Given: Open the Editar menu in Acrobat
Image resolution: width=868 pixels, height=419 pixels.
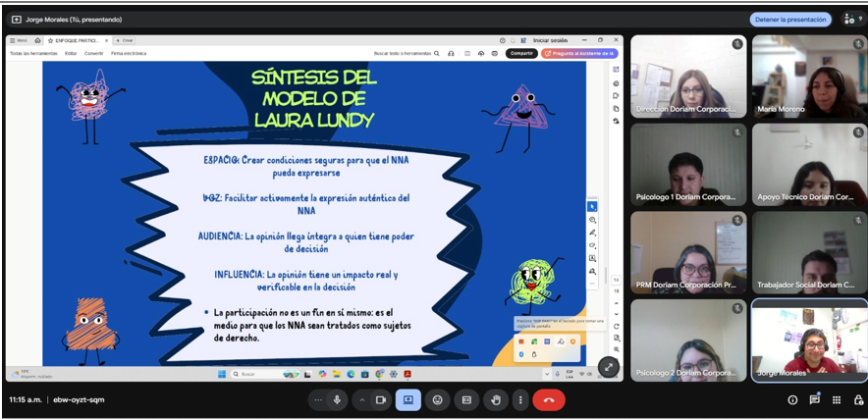Looking at the screenshot, I should pyautogui.click(x=71, y=54).
